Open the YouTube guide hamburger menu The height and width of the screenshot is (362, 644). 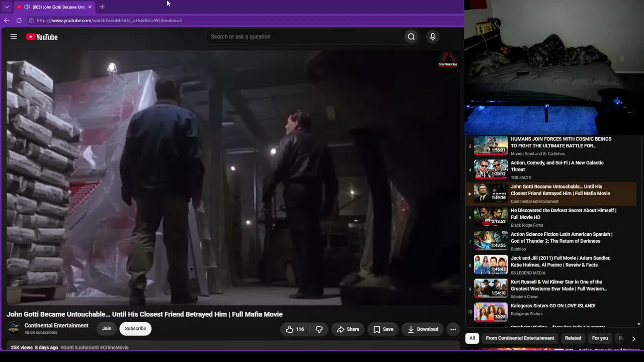pos(14,37)
